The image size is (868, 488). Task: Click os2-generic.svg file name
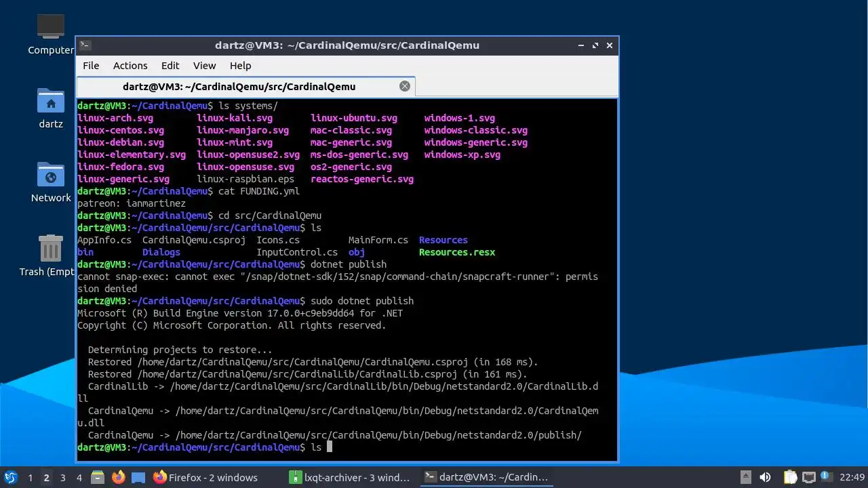pos(351,167)
